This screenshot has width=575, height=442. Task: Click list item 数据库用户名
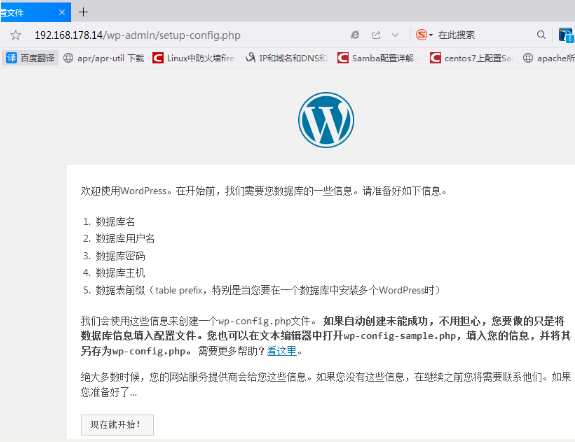click(x=125, y=238)
